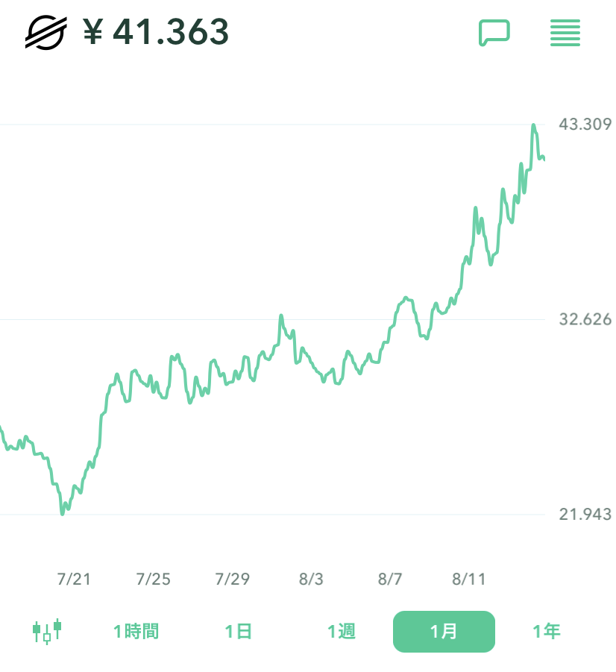Tap the 8/11 date axis marker

coord(469,580)
